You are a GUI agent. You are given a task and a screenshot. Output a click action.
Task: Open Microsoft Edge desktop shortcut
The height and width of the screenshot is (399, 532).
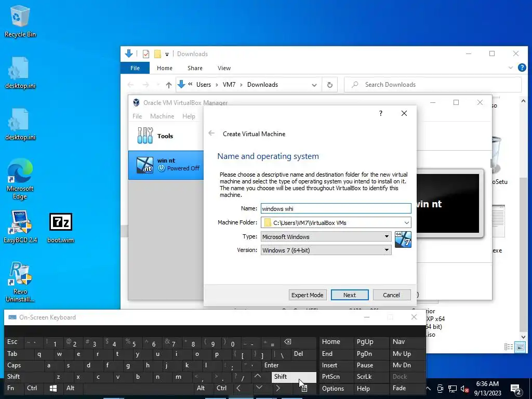(x=20, y=179)
